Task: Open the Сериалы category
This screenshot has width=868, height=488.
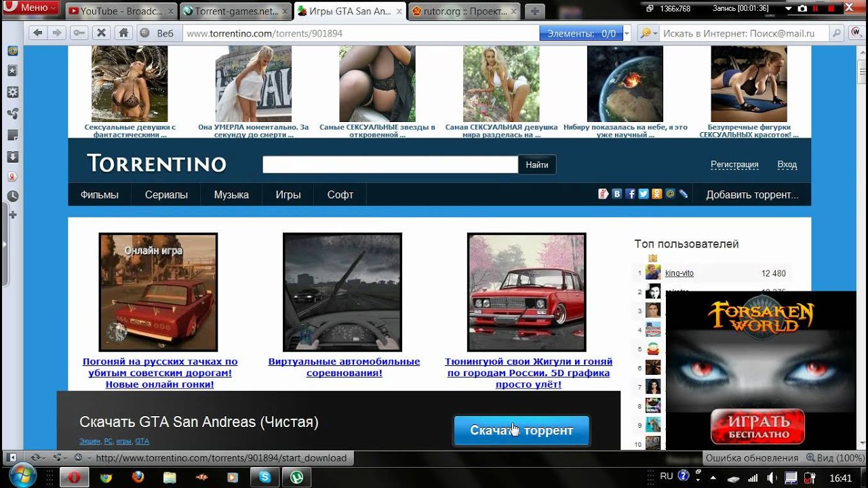Action: coord(166,195)
